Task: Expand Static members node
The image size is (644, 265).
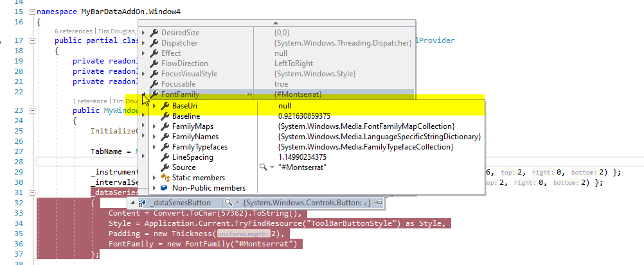Action: pyautogui.click(x=154, y=178)
